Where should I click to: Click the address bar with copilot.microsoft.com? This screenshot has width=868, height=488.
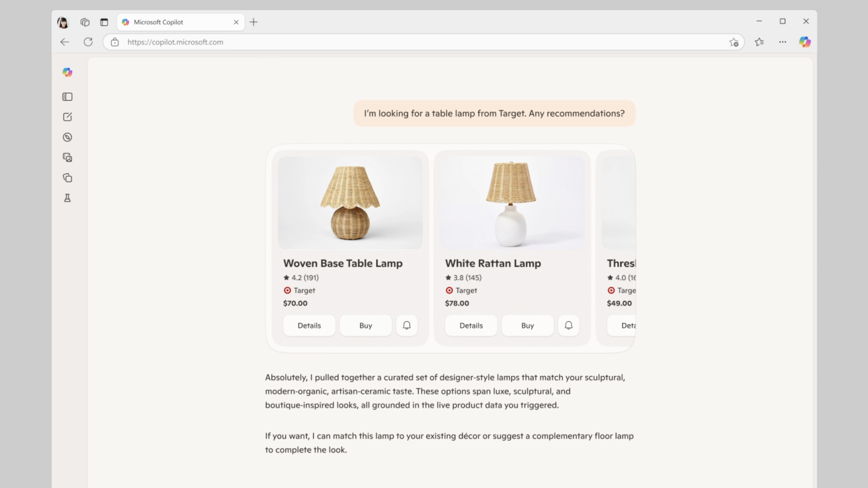click(423, 42)
